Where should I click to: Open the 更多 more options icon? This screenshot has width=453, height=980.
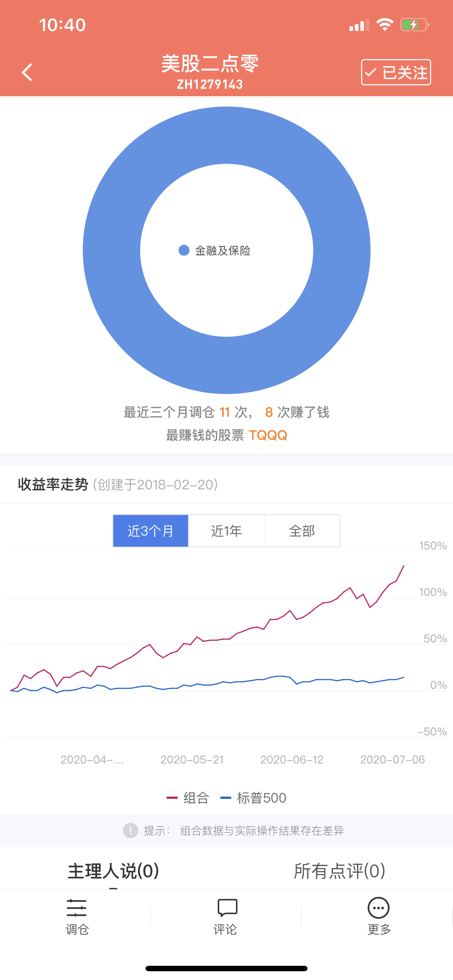(378, 909)
